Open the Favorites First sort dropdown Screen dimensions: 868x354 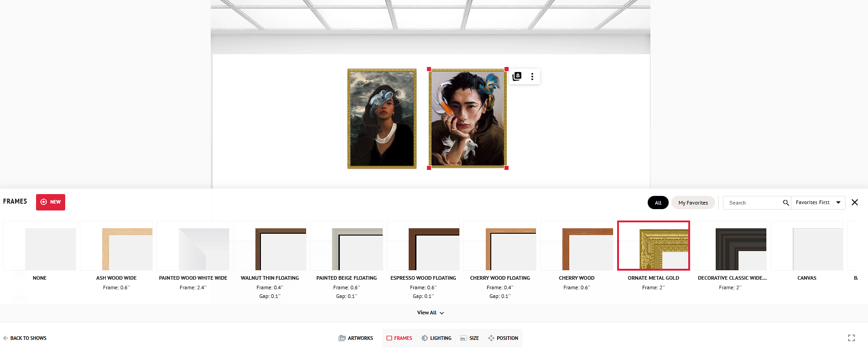click(x=818, y=203)
